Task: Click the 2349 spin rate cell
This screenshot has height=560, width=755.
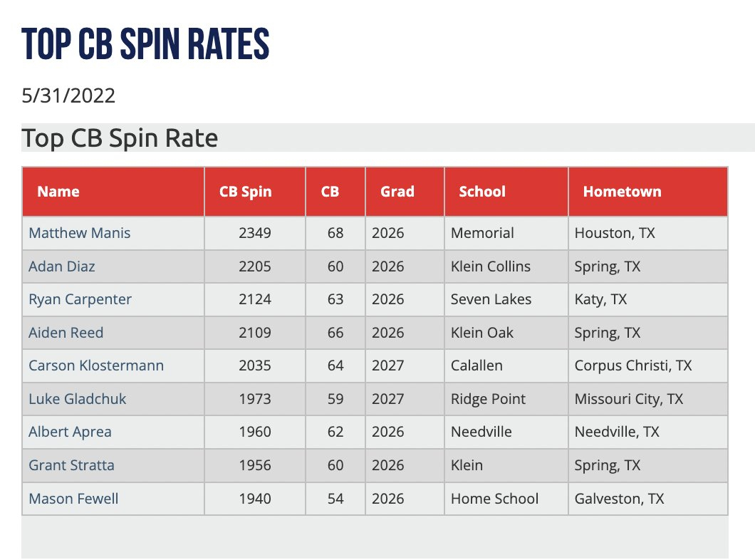Action: point(255,233)
